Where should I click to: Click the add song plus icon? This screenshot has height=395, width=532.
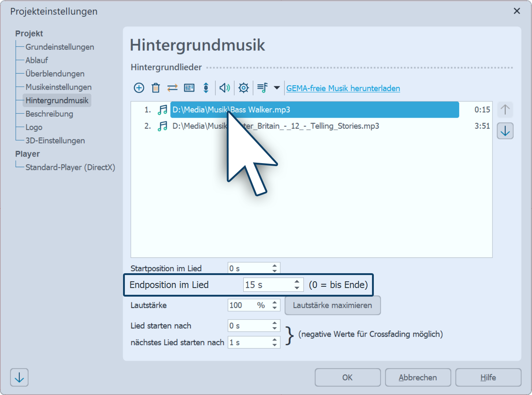click(139, 88)
